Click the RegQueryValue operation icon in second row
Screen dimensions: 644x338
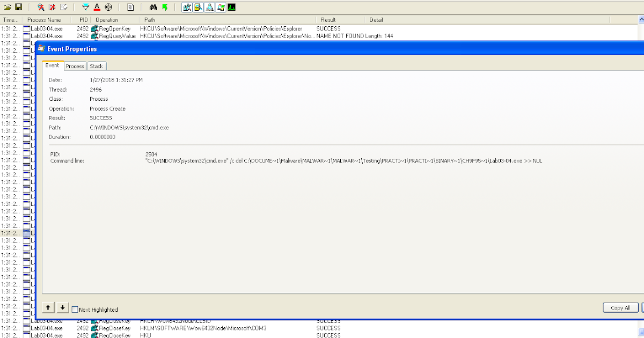click(x=95, y=36)
